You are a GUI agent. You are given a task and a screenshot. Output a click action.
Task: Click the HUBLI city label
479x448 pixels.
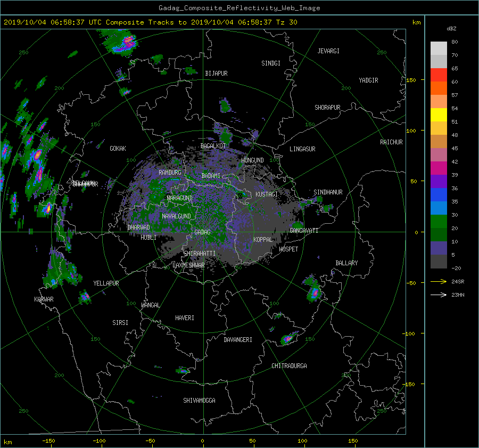(148, 238)
